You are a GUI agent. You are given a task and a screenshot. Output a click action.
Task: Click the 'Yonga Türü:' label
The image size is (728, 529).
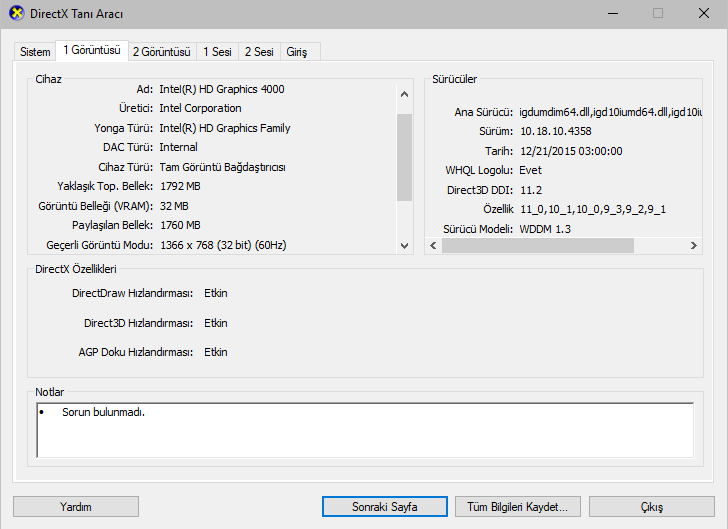(124, 128)
